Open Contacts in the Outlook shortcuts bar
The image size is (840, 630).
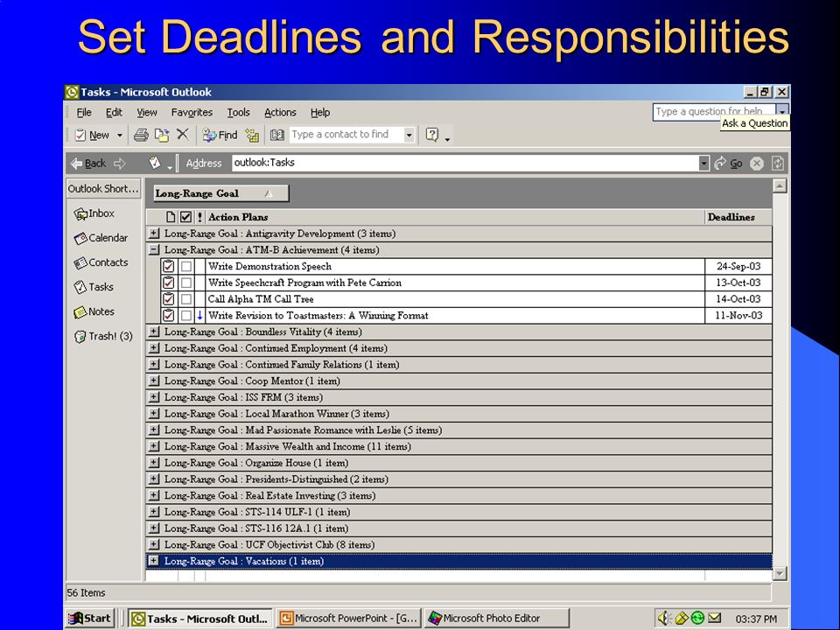click(101, 262)
